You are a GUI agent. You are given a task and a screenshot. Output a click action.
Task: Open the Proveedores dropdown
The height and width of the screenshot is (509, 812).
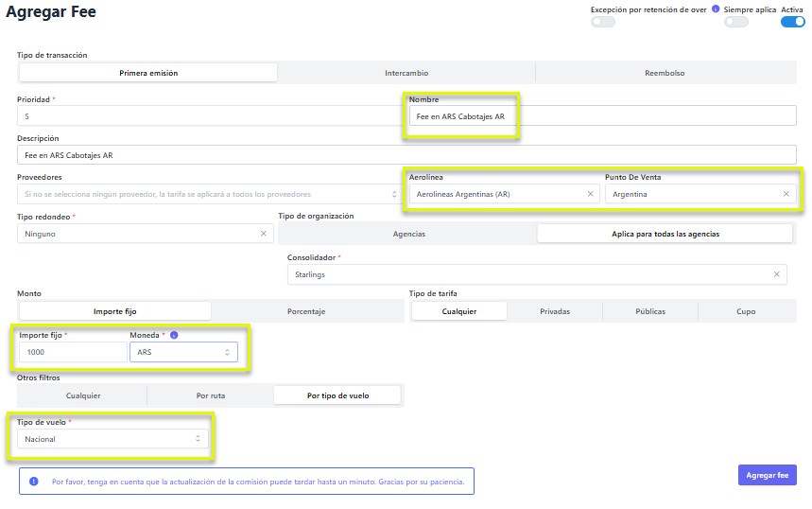tap(208, 194)
